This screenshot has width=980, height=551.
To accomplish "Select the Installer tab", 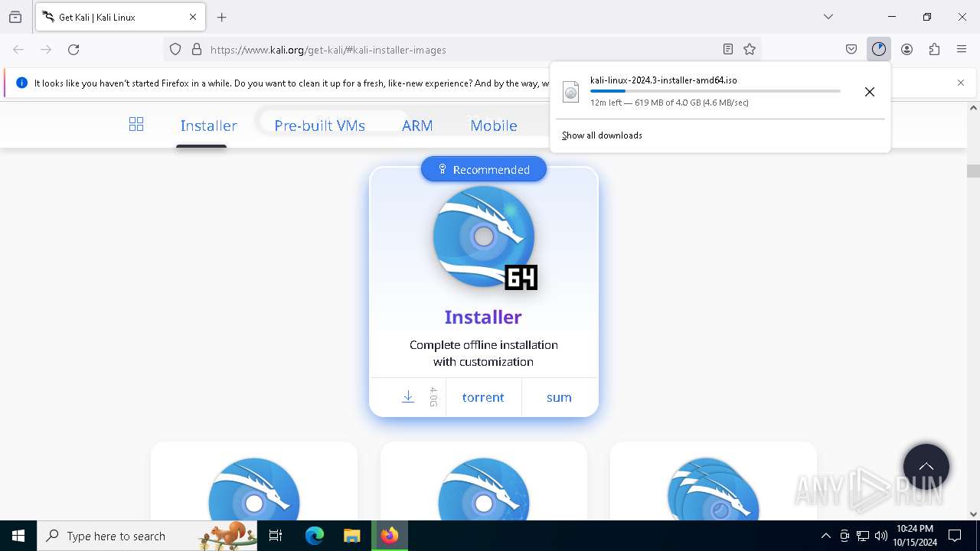I will (208, 126).
